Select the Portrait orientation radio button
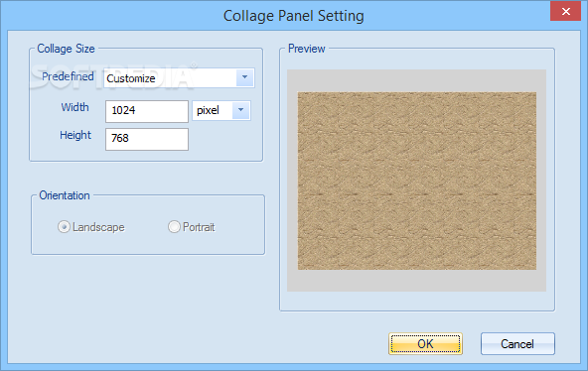The width and height of the screenshot is (588, 371). (174, 227)
